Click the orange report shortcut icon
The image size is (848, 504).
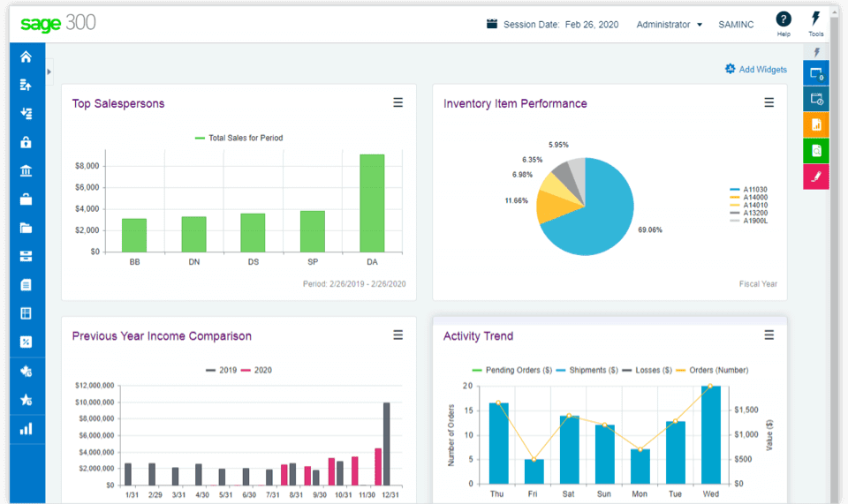[816, 124]
